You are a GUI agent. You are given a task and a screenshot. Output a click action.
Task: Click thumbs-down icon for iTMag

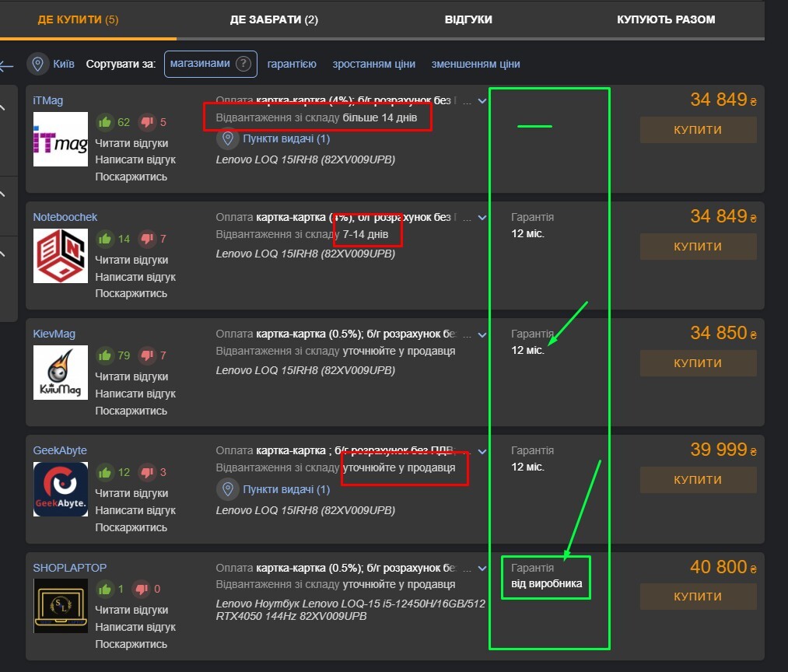tap(147, 122)
